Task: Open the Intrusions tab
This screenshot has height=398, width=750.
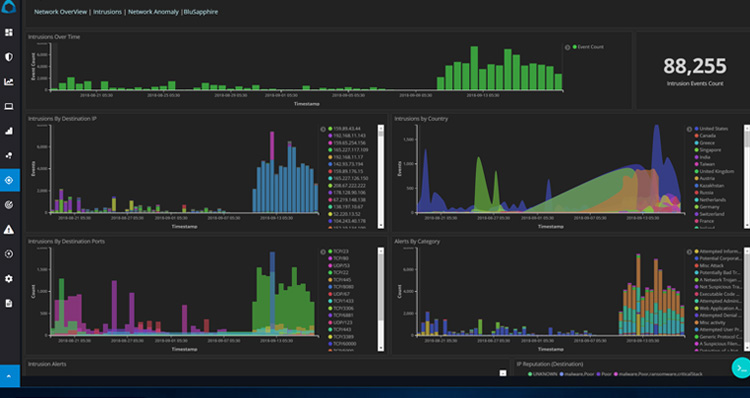Action: click(107, 12)
